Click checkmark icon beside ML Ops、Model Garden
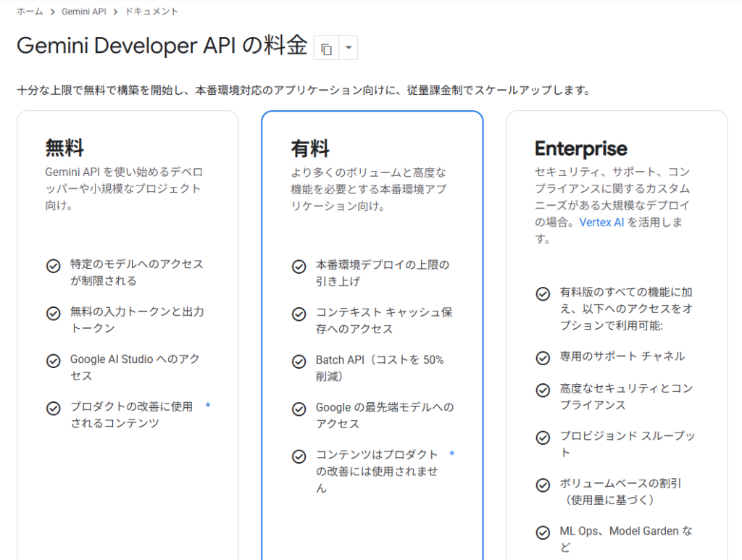The image size is (742, 560). tap(543, 532)
